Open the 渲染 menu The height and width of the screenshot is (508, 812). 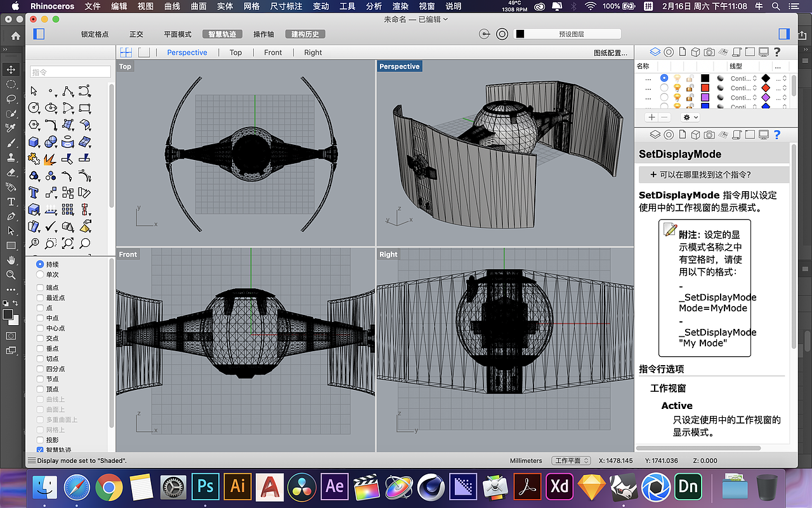click(x=400, y=6)
